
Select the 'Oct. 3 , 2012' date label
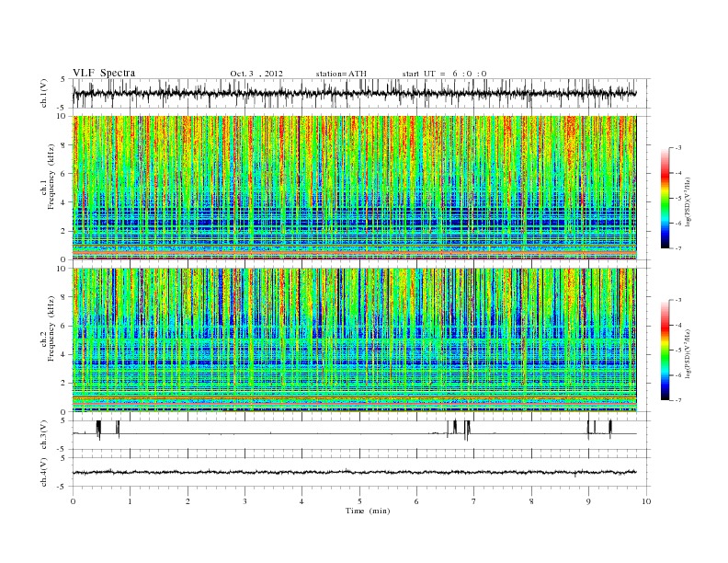256,74
